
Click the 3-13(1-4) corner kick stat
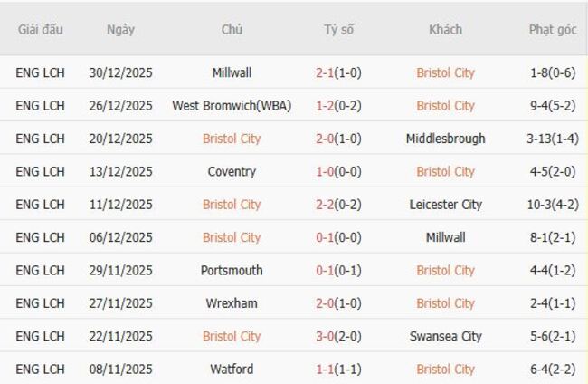coord(553,139)
